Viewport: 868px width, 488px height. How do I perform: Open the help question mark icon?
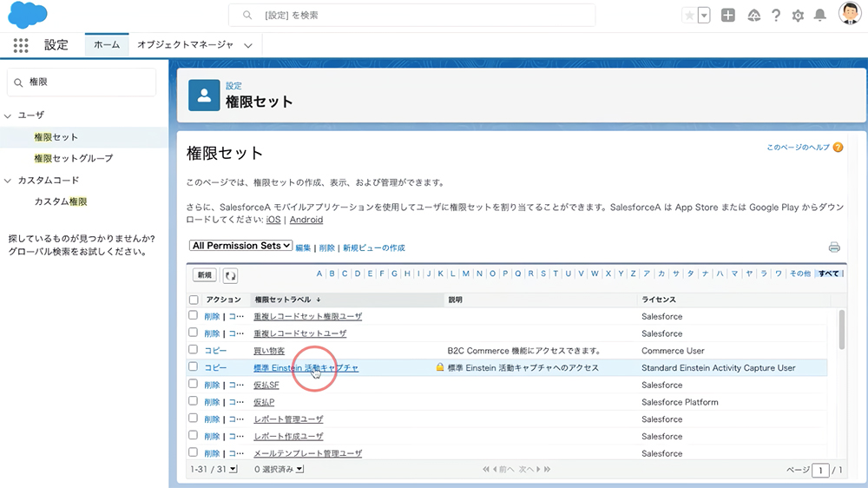pyautogui.click(x=775, y=16)
